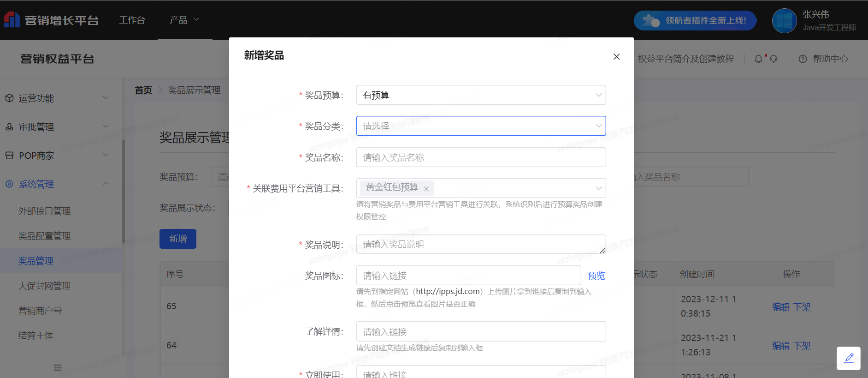868x378 pixels.
Task: Open 营销商户号 in the sidebar
Action: 40,311
